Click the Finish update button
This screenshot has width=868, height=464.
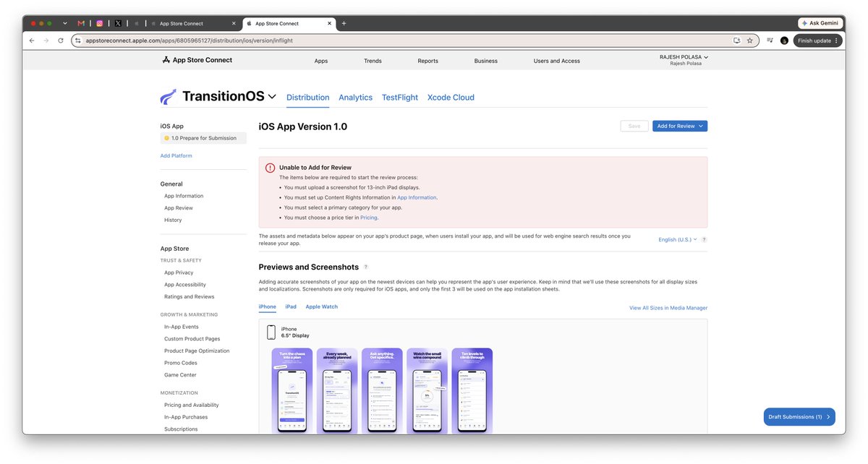pyautogui.click(x=817, y=40)
